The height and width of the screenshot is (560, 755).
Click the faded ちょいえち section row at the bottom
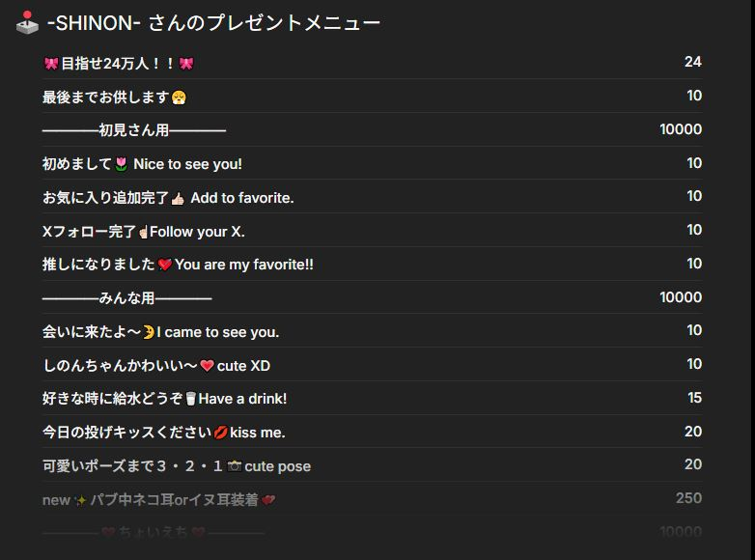(x=154, y=532)
